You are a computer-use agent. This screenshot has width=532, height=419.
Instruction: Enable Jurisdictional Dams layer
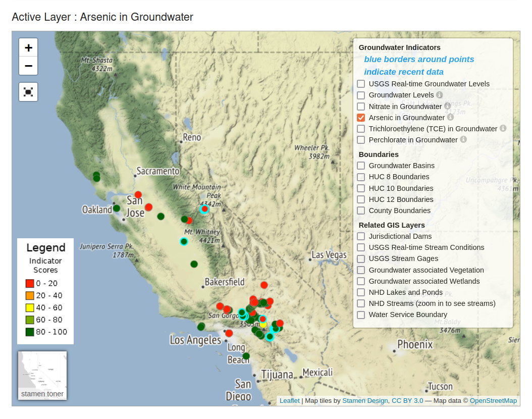[361, 236]
